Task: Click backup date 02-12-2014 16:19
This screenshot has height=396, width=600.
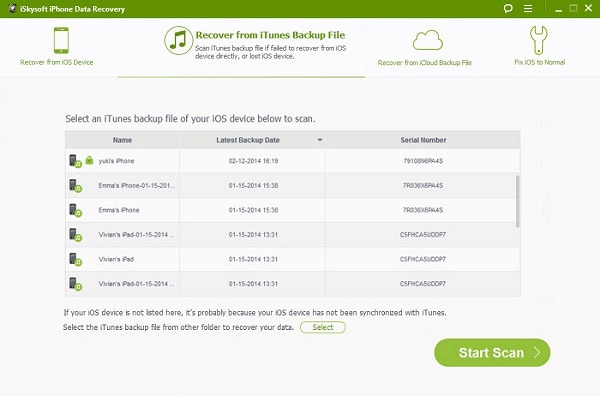Action: click(253, 161)
